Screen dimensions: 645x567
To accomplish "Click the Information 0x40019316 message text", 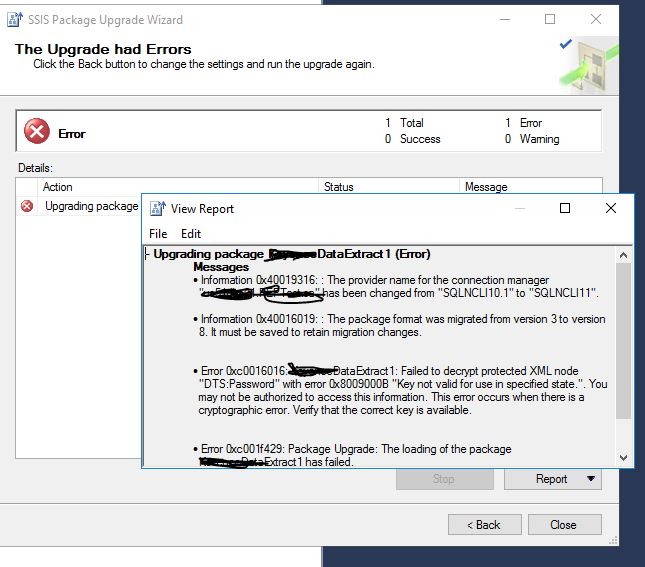I will coord(396,286).
